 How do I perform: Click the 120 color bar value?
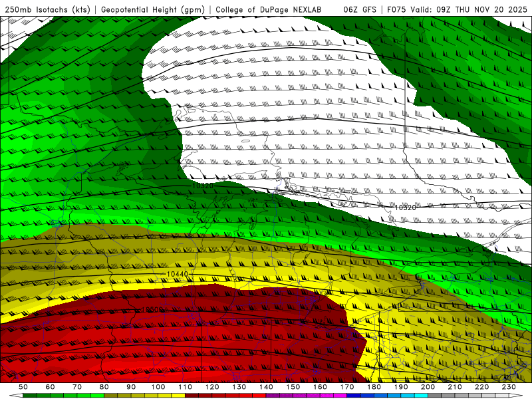pos(212,387)
